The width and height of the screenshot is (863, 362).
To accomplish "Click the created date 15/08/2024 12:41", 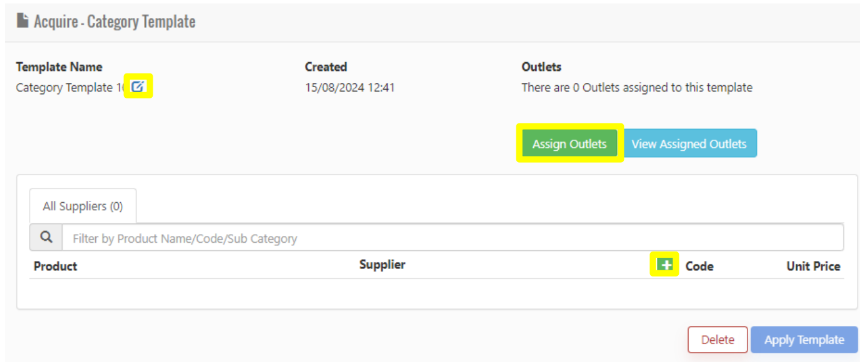I will tap(349, 87).
